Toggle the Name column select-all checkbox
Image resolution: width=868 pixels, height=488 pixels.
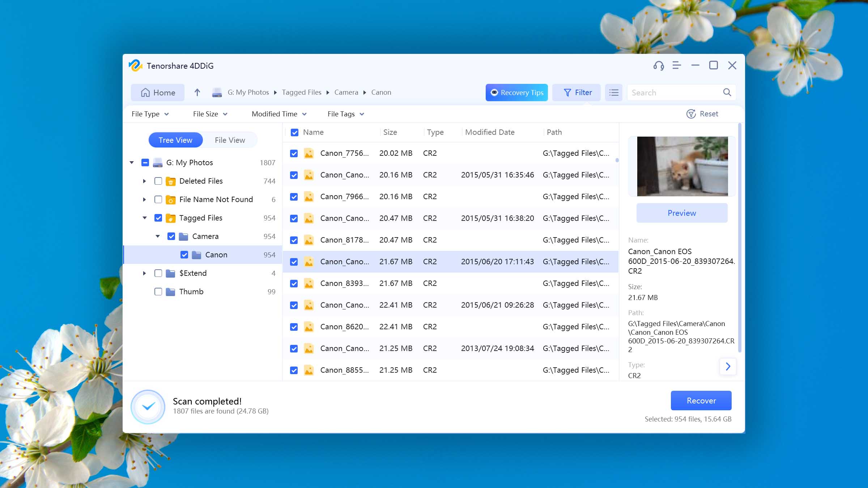tap(295, 132)
